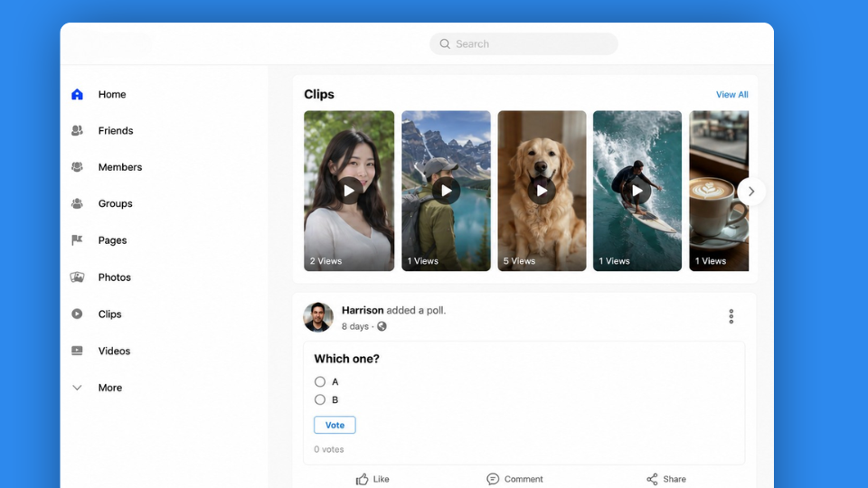The height and width of the screenshot is (488, 868).
Task: Click the magnifier icon in search bar
Action: pyautogui.click(x=445, y=43)
